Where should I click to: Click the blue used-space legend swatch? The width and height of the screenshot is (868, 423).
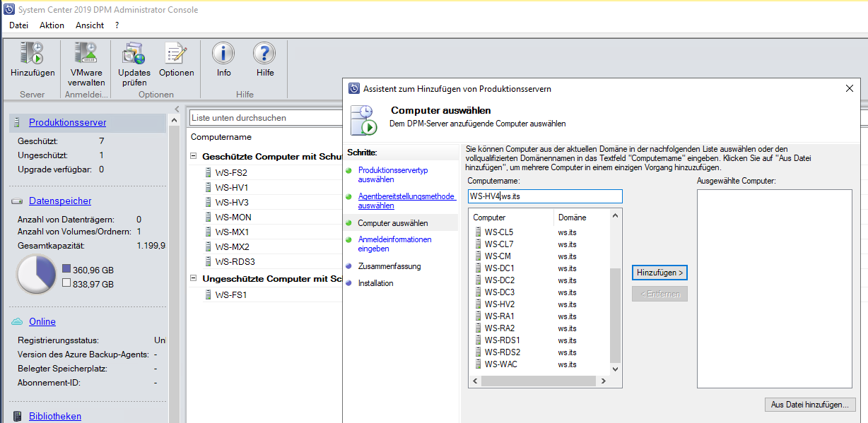[x=66, y=268]
